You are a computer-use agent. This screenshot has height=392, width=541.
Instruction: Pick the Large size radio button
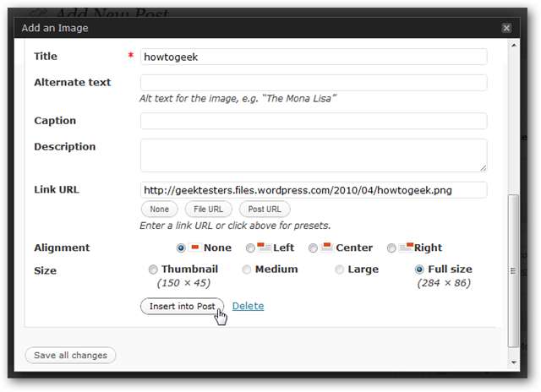click(340, 269)
